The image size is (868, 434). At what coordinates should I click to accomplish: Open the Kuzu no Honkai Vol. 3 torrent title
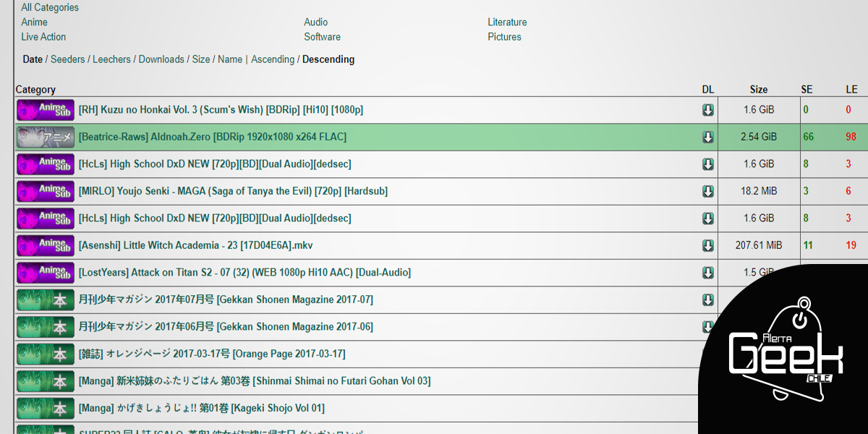pyautogui.click(x=221, y=110)
